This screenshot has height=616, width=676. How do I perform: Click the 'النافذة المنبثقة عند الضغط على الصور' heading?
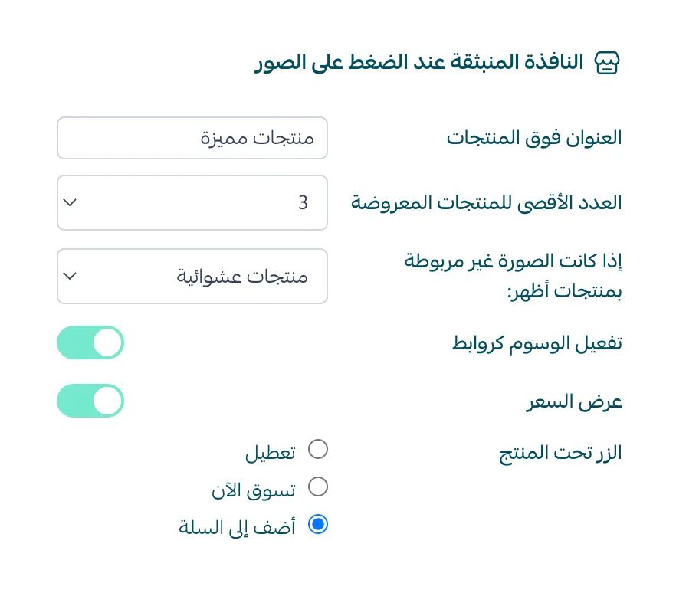[x=419, y=63]
